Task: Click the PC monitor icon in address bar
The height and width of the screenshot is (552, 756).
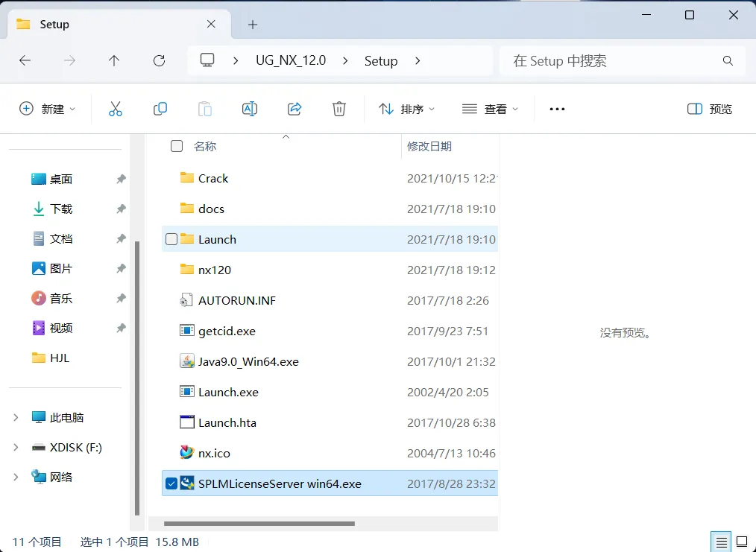Action: (x=207, y=60)
